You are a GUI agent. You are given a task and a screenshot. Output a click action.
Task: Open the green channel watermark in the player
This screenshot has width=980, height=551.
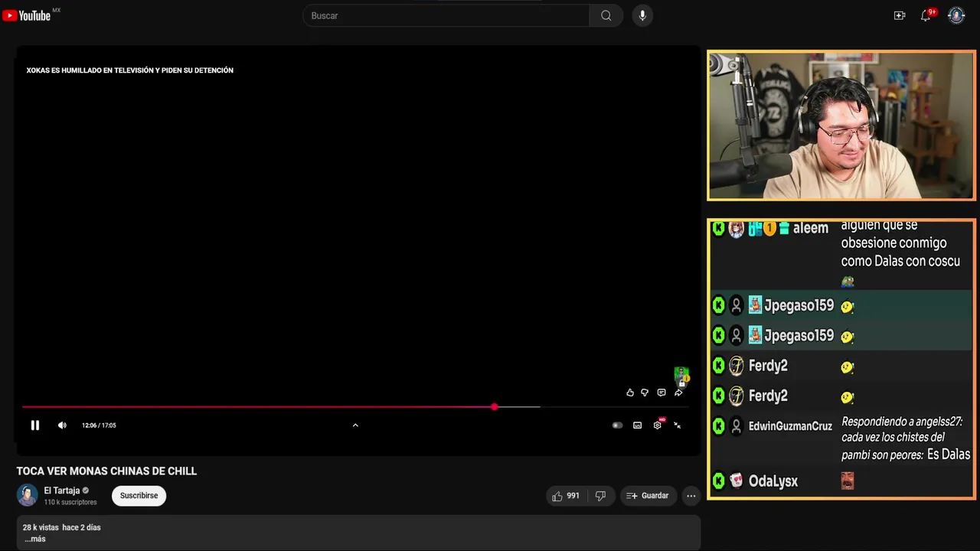[681, 376]
